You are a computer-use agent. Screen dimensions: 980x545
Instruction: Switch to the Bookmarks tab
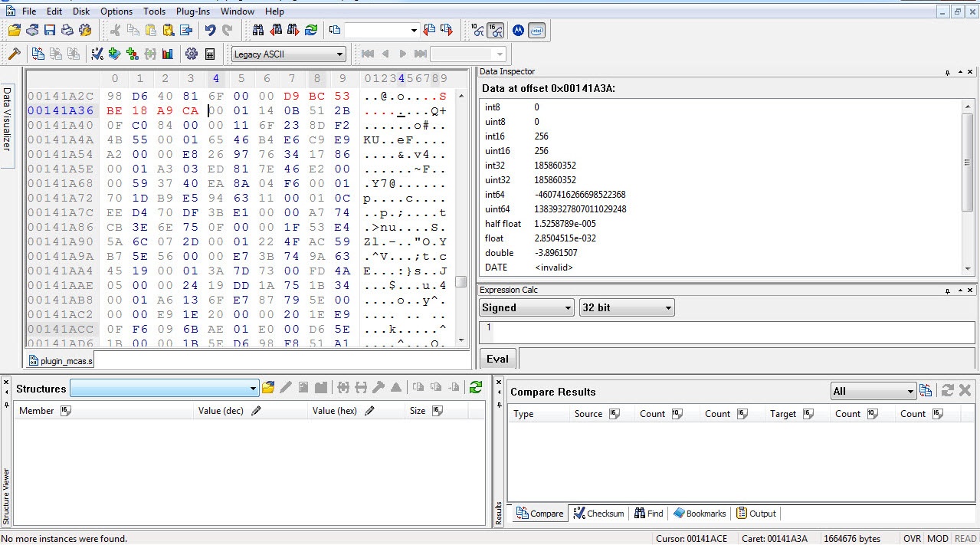coord(699,514)
